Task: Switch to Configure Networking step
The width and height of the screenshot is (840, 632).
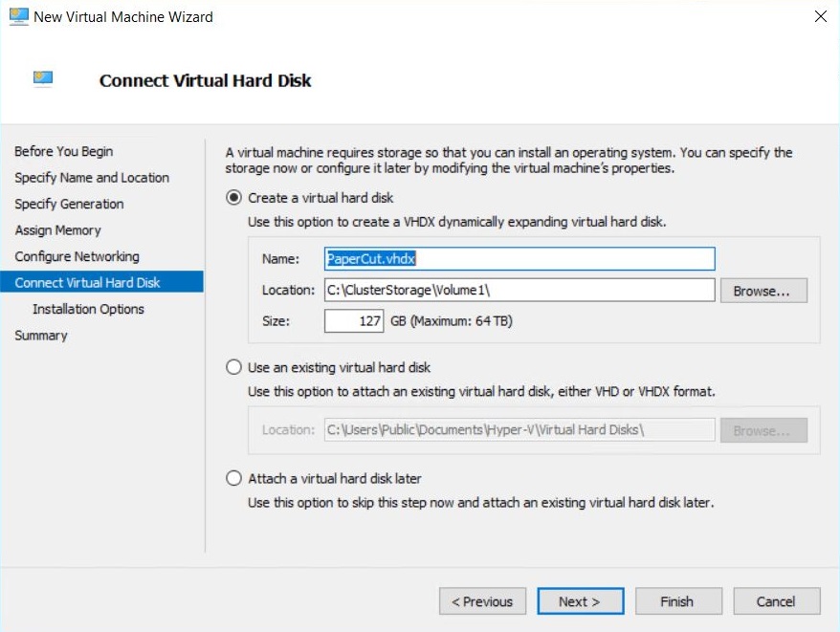Action: tap(77, 256)
